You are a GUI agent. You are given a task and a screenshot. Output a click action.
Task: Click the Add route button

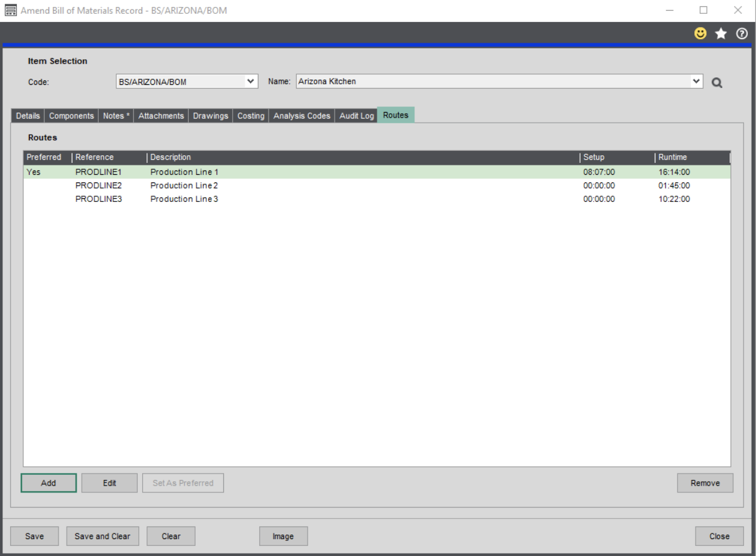tap(48, 483)
